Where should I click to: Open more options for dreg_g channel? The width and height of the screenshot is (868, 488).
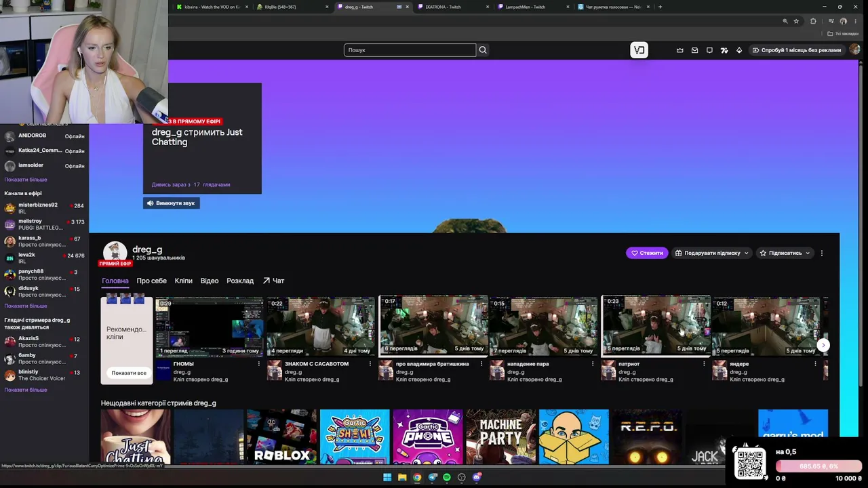coord(822,253)
